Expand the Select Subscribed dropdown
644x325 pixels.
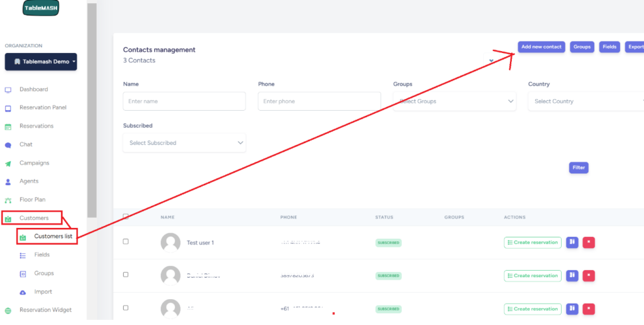tap(184, 143)
